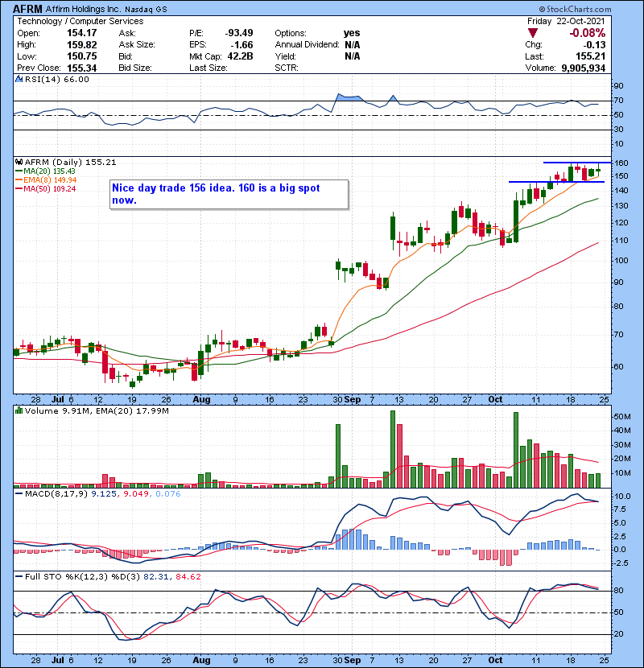Click the -0.08% percent change

coord(588,33)
